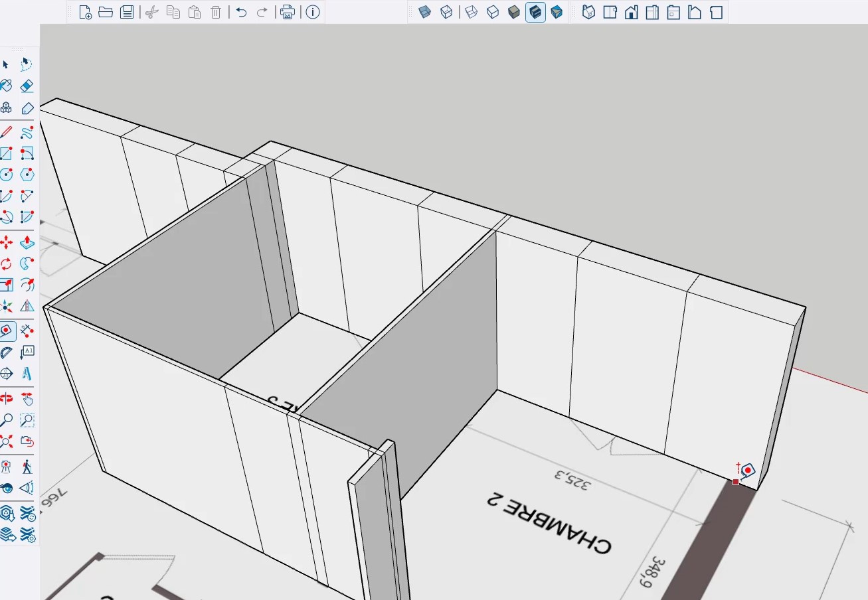The image size is (868, 600).
Task: Toggle Back Edges display style
Action: point(446,12)
